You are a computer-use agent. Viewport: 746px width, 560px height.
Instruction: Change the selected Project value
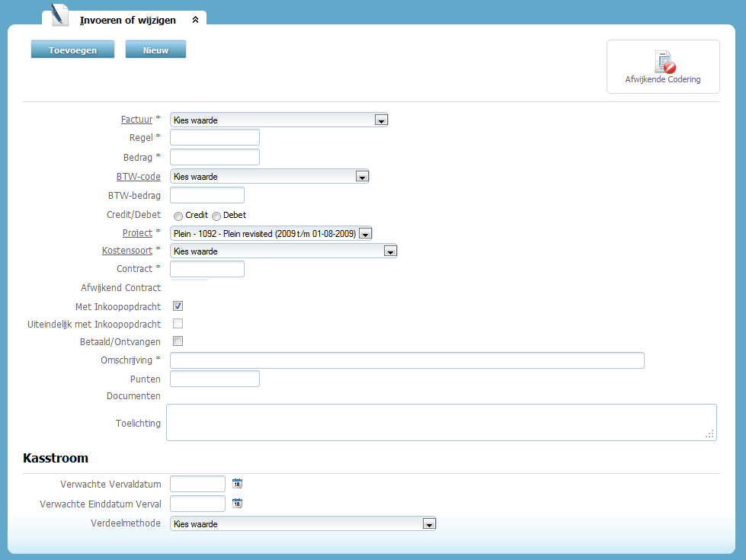coord(366,233)
